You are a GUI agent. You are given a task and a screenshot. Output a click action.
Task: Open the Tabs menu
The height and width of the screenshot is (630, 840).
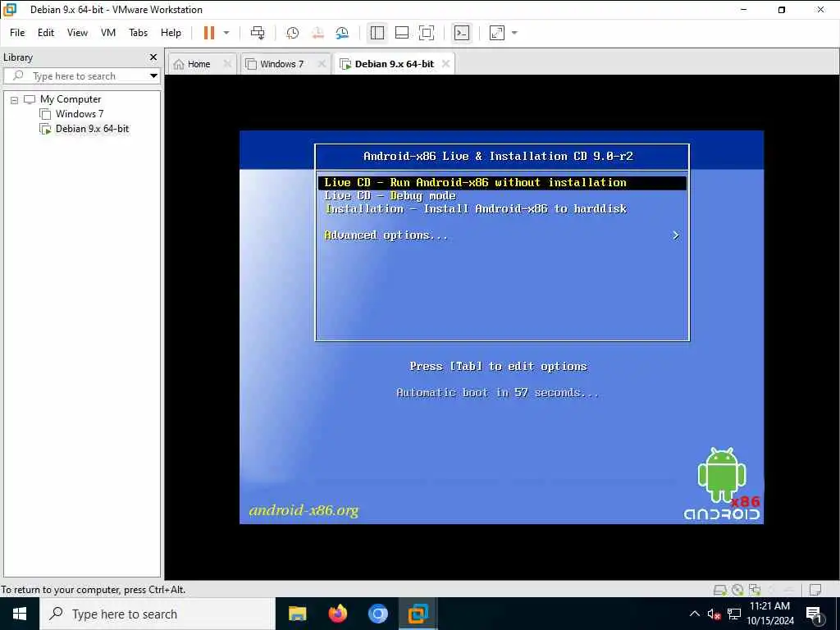point(138,33)
